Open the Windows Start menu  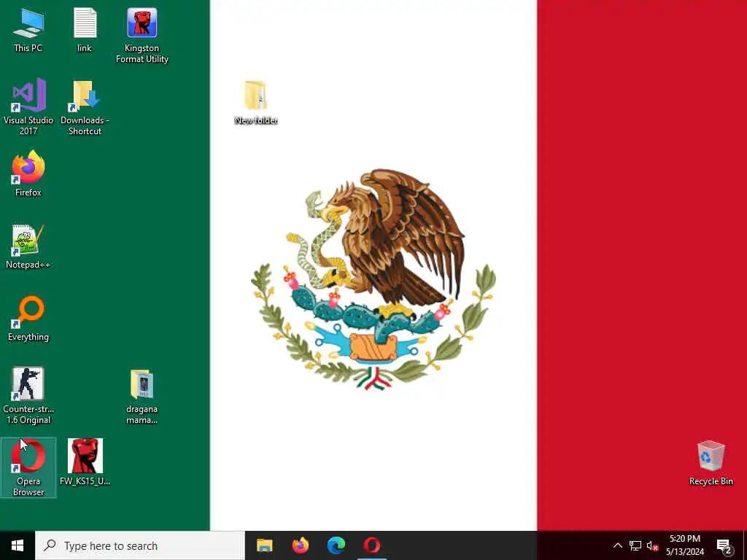18,545
